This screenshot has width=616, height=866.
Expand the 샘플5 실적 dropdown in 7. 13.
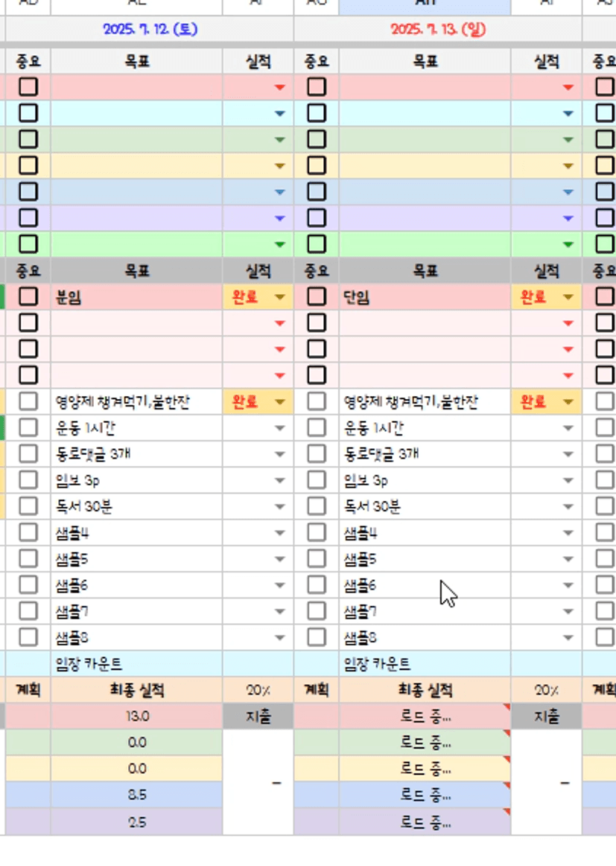click(x=568, y=559)
